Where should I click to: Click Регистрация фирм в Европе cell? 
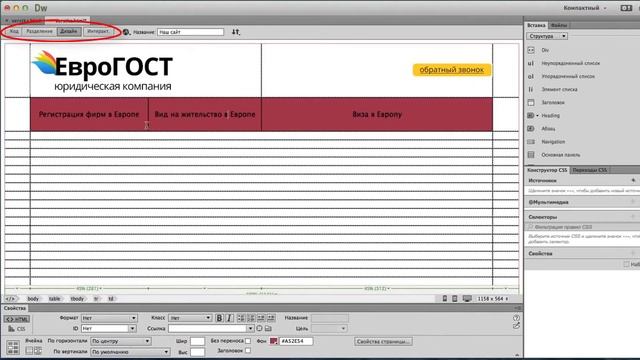(x=89, y=114)
